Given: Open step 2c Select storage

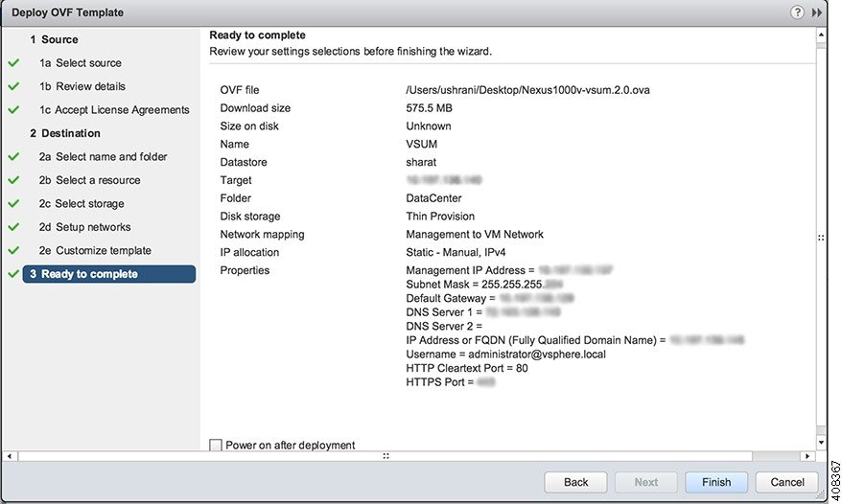Looking at the screenshot, I should pos(82,204).
